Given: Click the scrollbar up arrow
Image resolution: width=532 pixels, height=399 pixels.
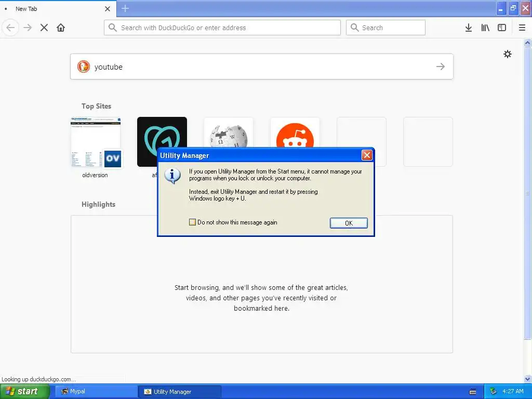Looking at the screenshot, I should pyautogui.click(x=527, y=43).
